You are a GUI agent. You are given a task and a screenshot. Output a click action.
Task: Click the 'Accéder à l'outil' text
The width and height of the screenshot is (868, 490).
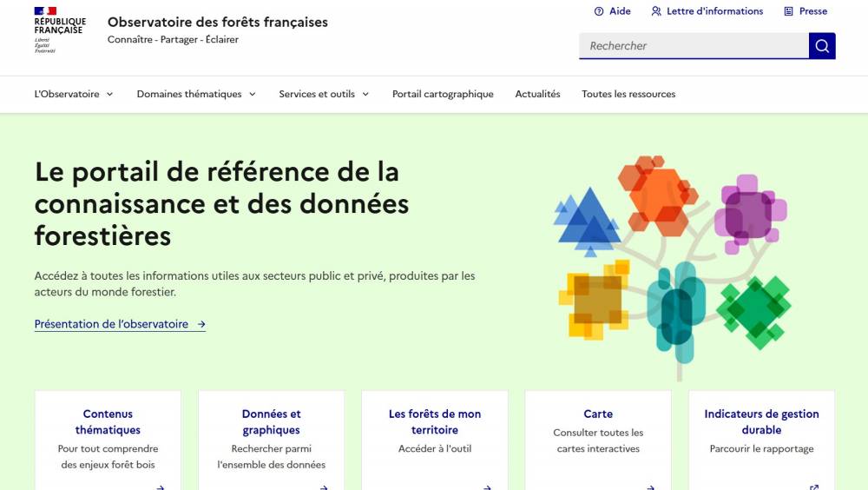tap(435, 448)
